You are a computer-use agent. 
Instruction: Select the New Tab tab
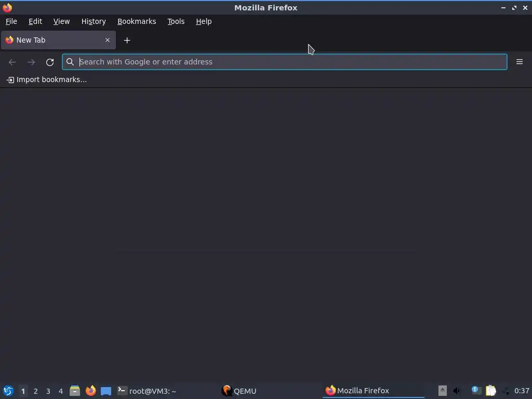[58, 40]
